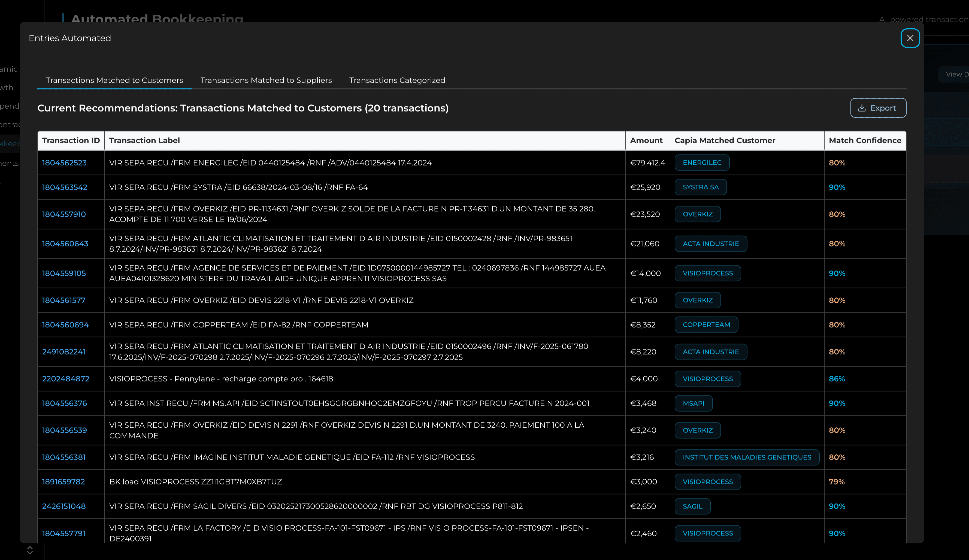Select the OVERKIZ DEVIS 2218-V1 label
Image resolution: width=969 pixels, height=560 pixels.
(x=262, y=300)
